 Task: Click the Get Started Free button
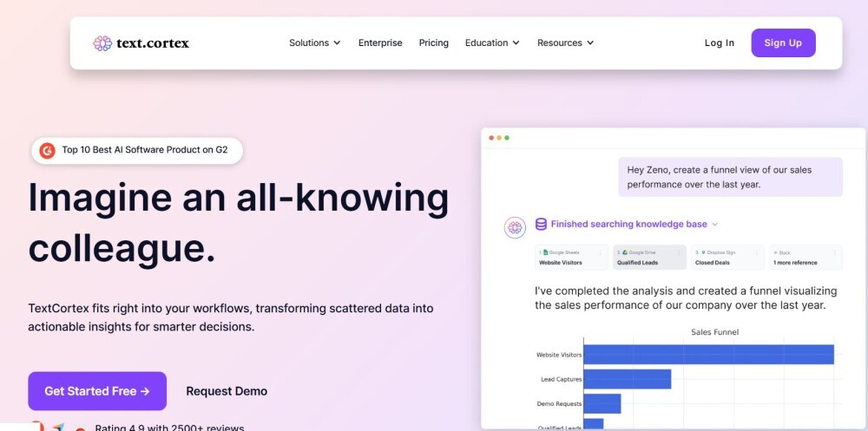(97, 391)
